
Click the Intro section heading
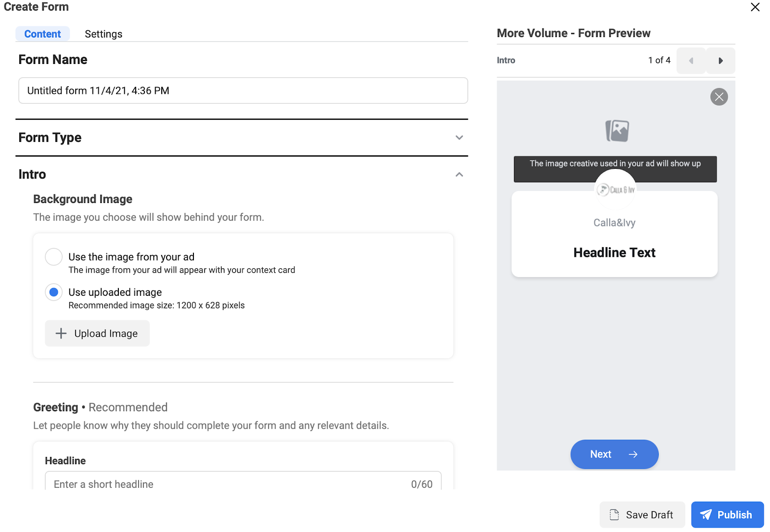(32, 175)
